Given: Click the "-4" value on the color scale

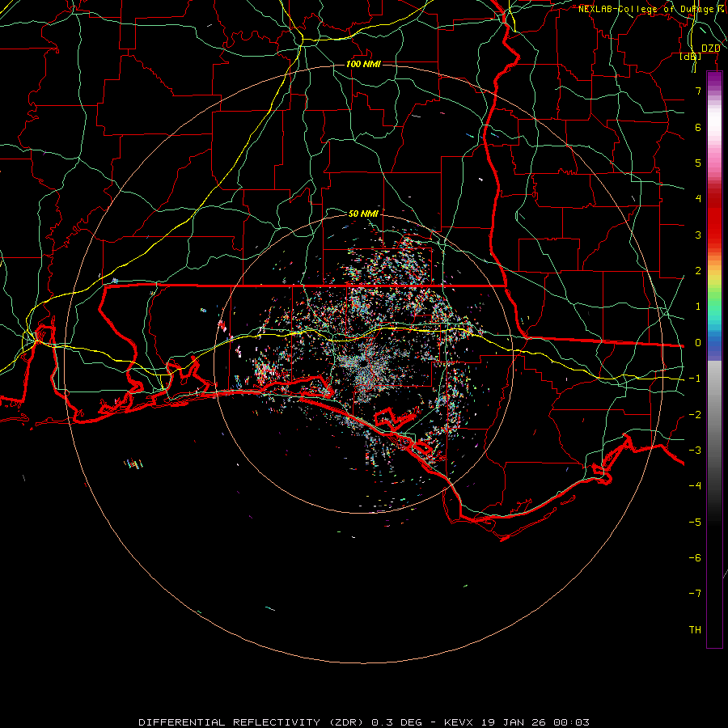Looking at the screenshot, I should click(695, 486).
